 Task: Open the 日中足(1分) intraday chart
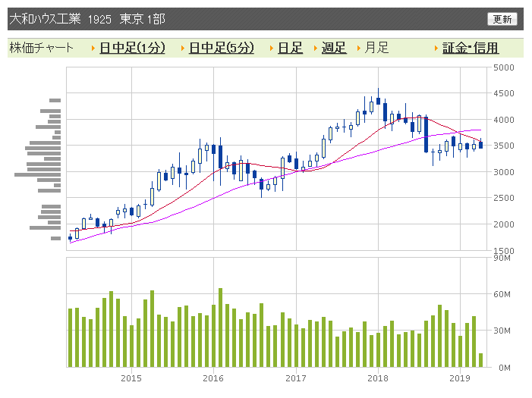(132, 48)
